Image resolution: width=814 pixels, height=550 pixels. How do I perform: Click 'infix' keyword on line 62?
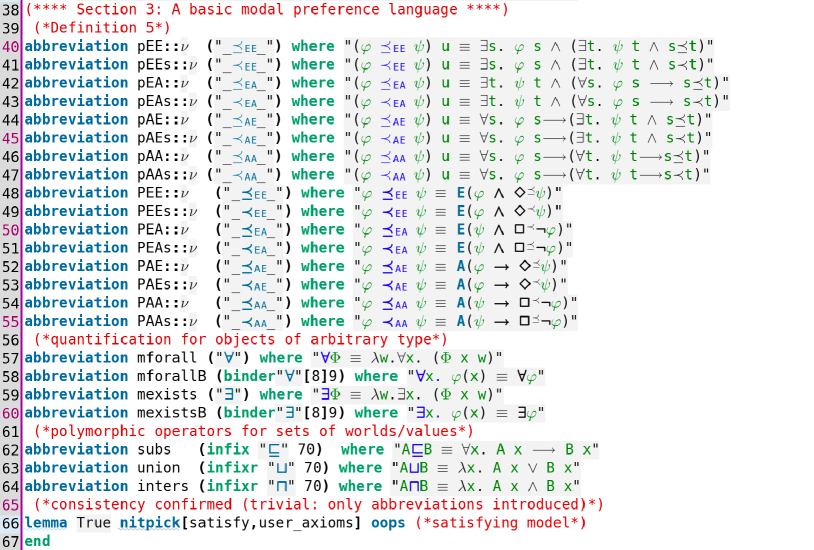(x=228, y=449)
